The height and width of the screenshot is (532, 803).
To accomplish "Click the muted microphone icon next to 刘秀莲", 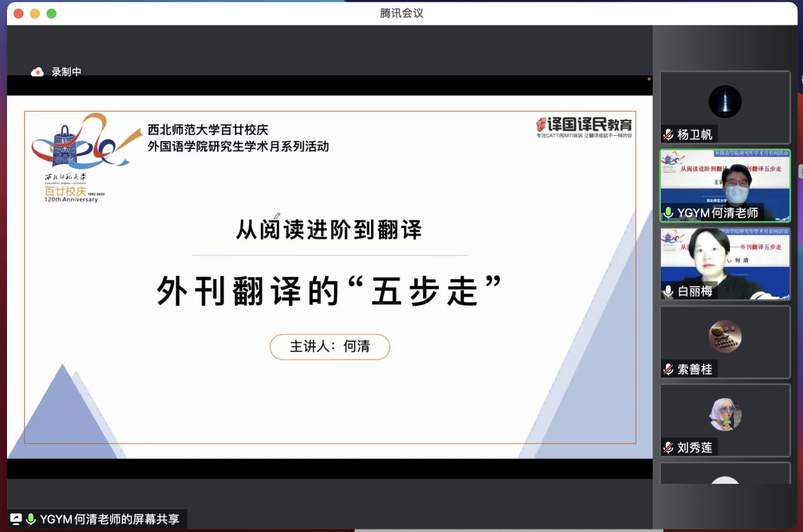I will coord(668,448).
